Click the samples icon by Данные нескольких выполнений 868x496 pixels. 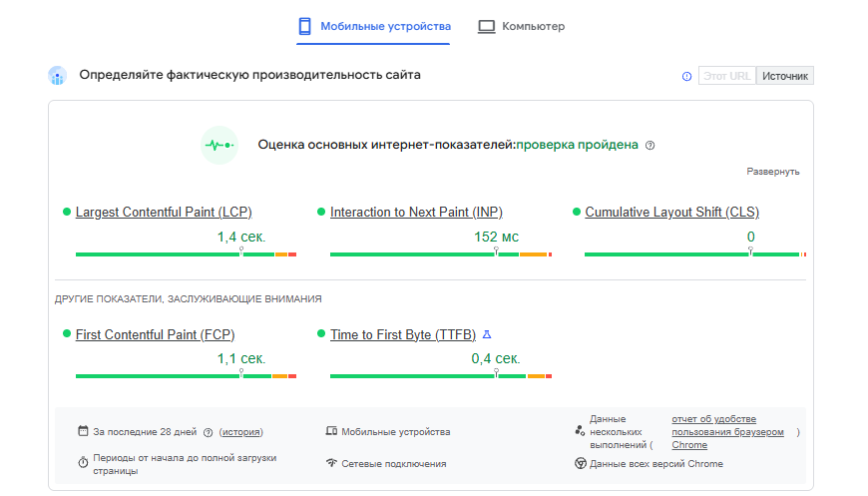coord(580,431)
